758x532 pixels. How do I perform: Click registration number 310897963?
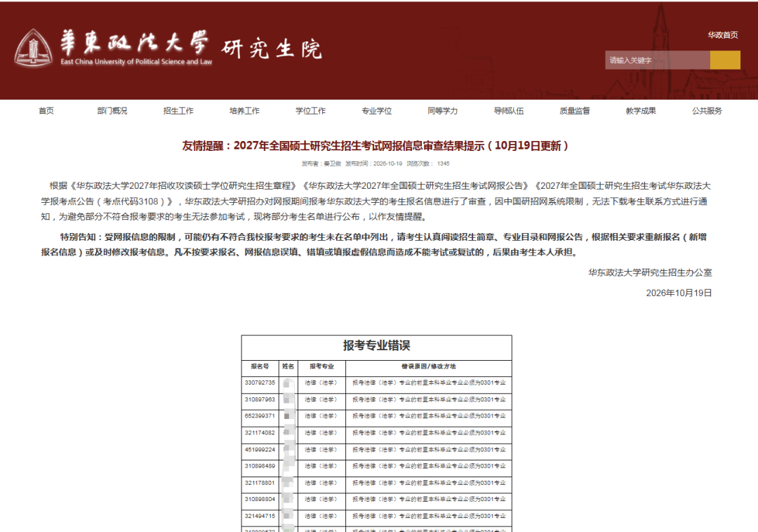[260, 399]
